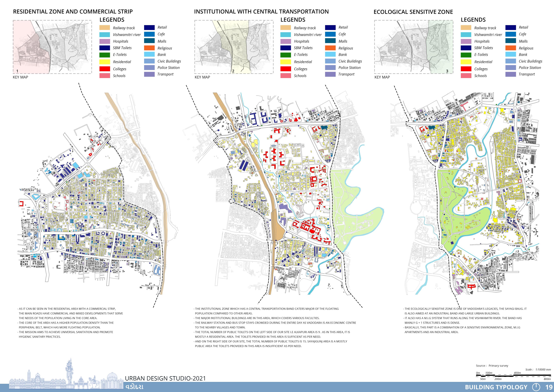Click the 'Source: Primary survey' label
The width and height of the screenshot is (554, 392).
pyautogui.click(x=492, y=366)
